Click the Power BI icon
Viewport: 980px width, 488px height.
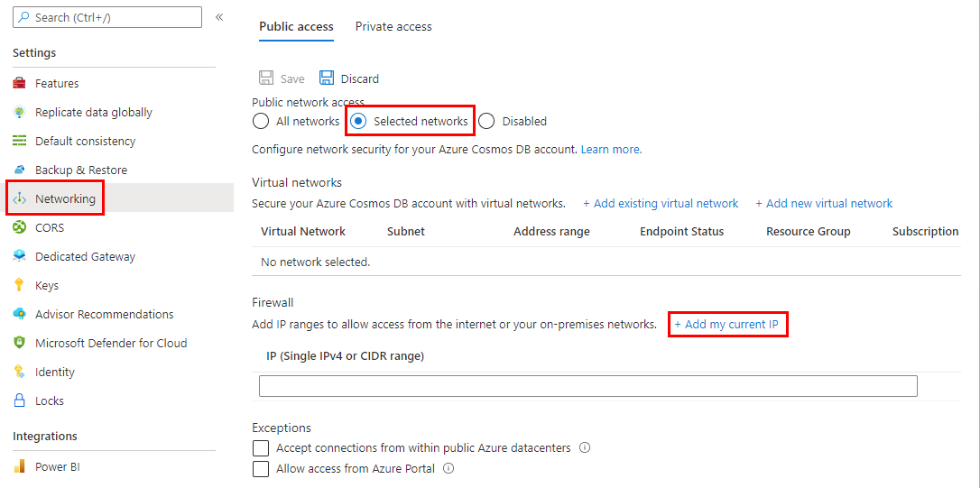tap(20, 467)
